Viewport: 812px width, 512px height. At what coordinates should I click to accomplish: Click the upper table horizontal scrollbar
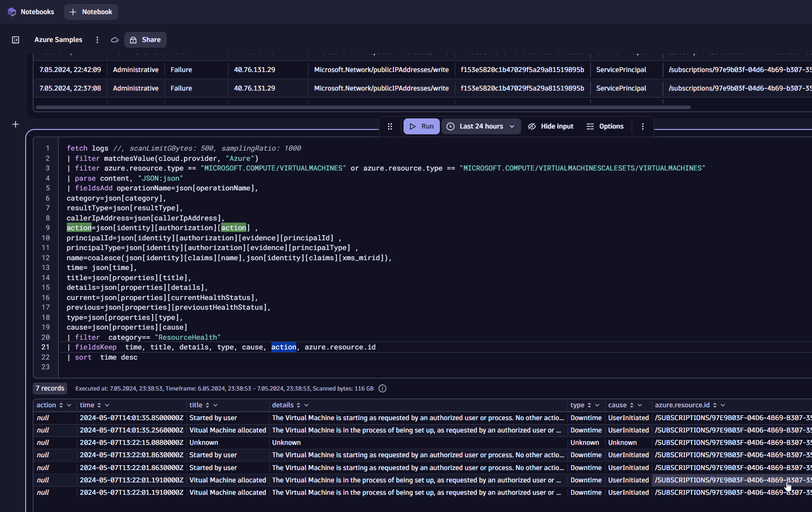coord(362,107)
